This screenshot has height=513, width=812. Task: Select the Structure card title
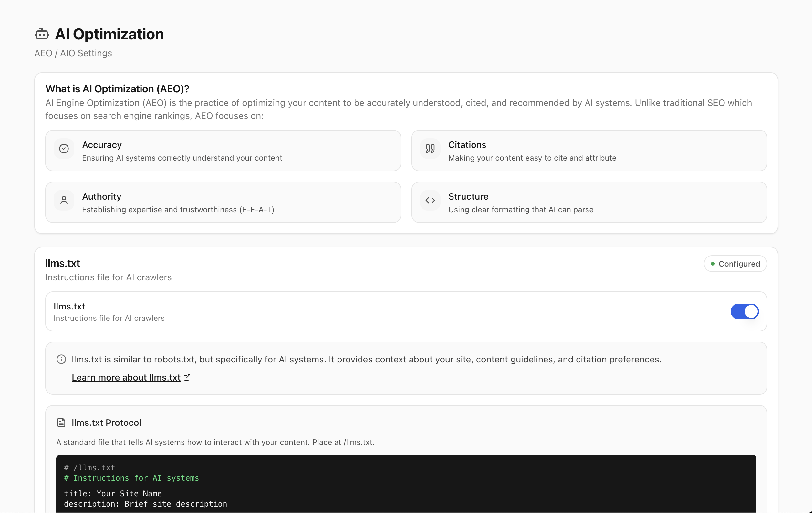tap(468, 196)
